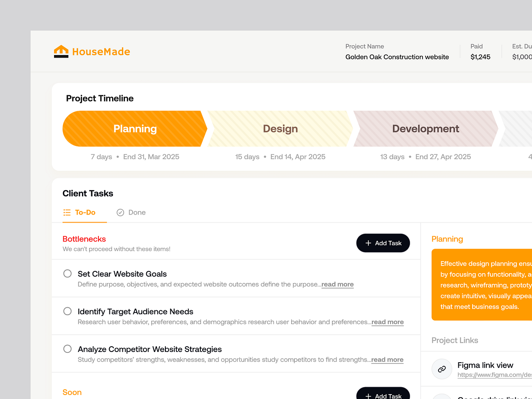This screenshot has height=399, width=532.
Task: Check off Identify Target Audience Needs task
Action: pyautogui.click(x=67, y=311)
